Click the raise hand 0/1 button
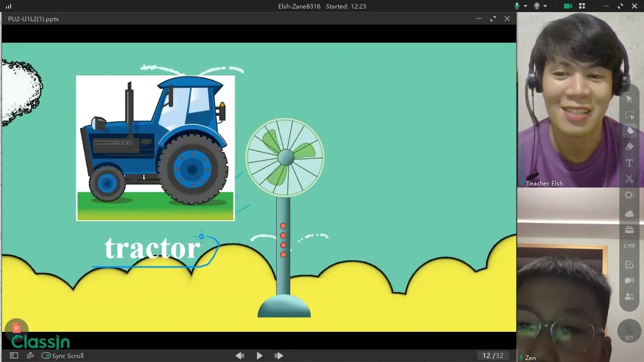The image size is (644, 362). tap(629, 331)
